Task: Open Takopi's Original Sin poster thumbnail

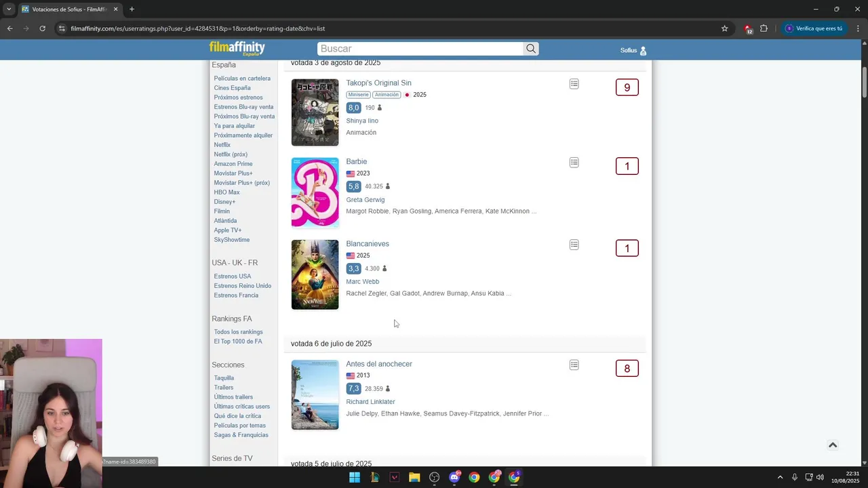Action: coord(315,113)
